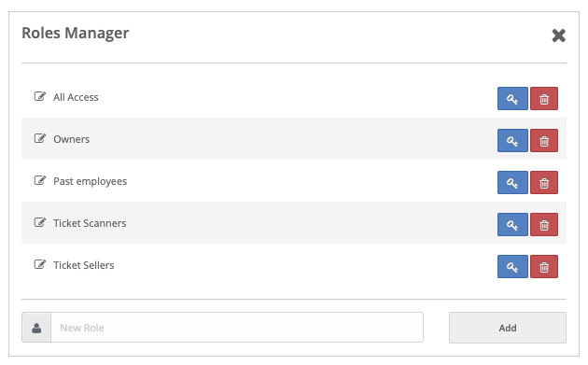Open permissions key for Ticket Sellers

coord(512,267)
